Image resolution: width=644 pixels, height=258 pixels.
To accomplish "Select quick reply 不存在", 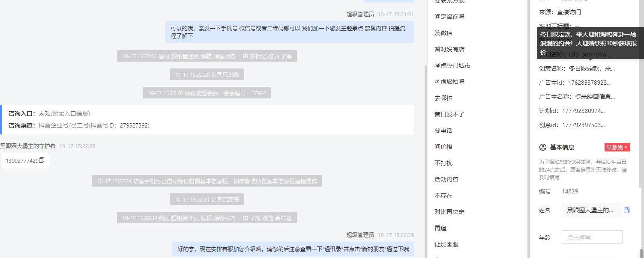I will click(x=443, y=196).
